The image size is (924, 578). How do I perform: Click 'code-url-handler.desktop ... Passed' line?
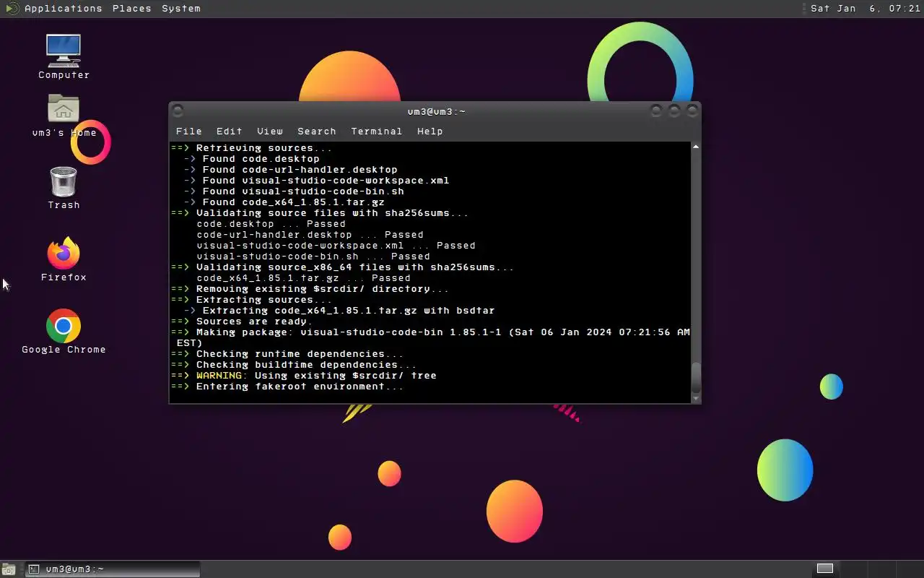(x=310, y=235)
